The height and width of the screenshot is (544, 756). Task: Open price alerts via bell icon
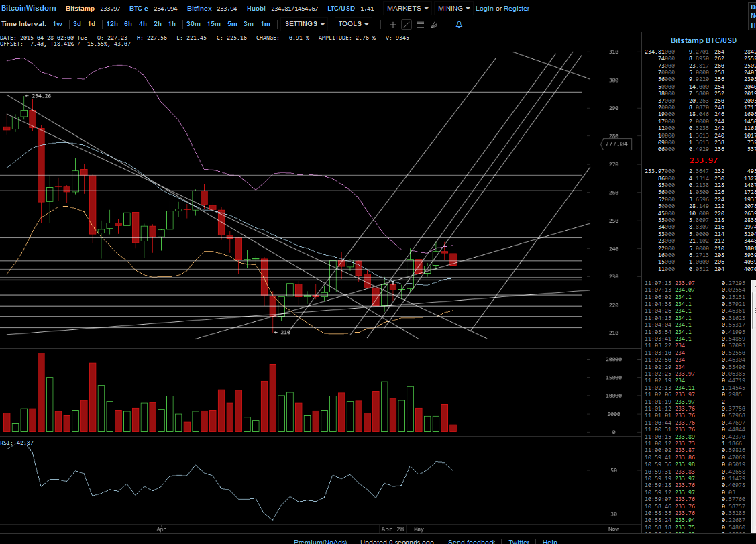coord(459,25)
